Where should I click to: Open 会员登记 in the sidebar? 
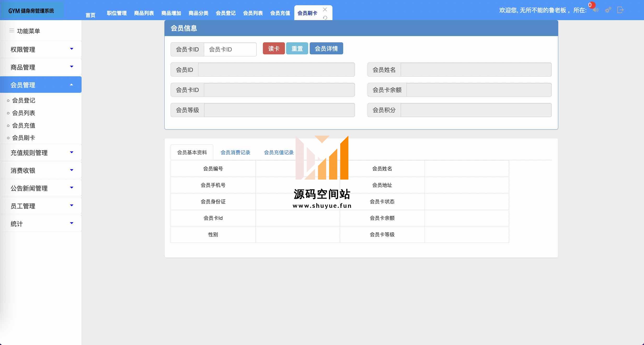tap(24, 100)
